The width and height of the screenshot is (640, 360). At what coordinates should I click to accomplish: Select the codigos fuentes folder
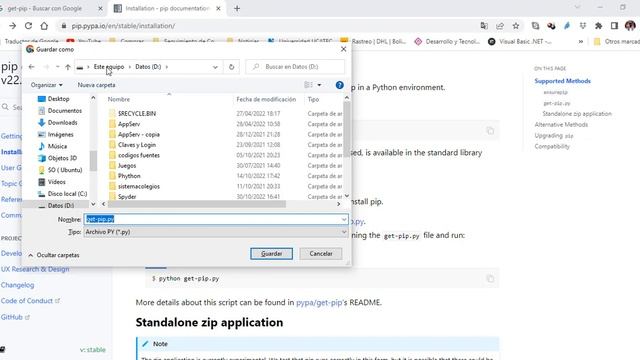pyautogui.click(x=139, y=155)
